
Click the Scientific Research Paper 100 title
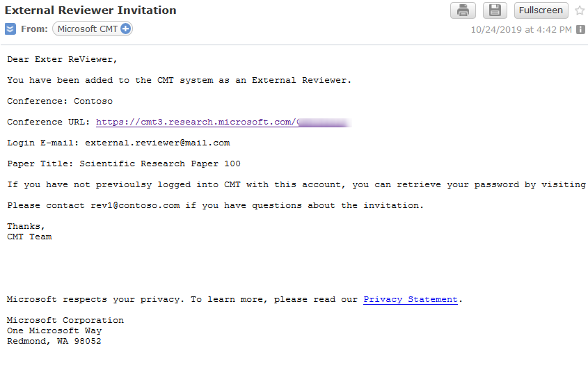tap(160, 163)
